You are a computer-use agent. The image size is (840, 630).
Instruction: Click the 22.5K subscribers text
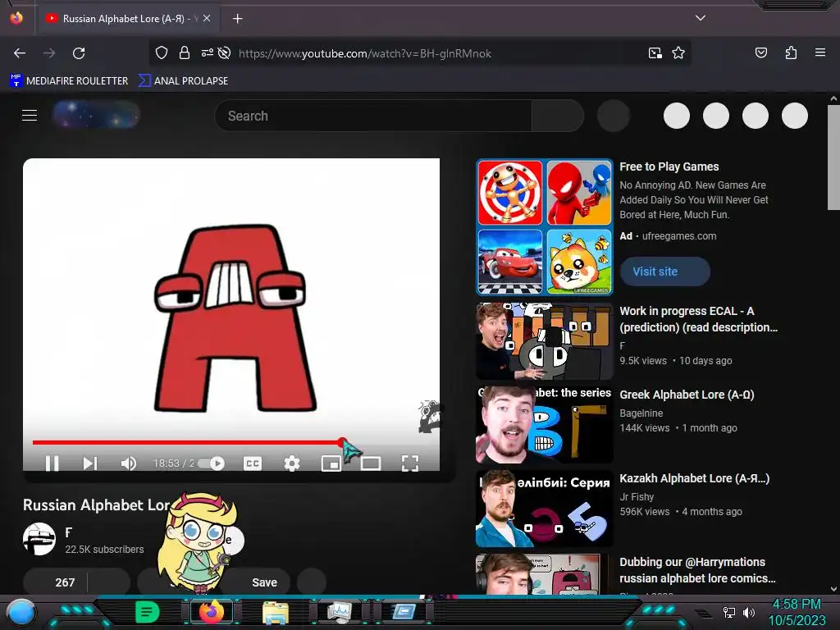tap(104, 549)
